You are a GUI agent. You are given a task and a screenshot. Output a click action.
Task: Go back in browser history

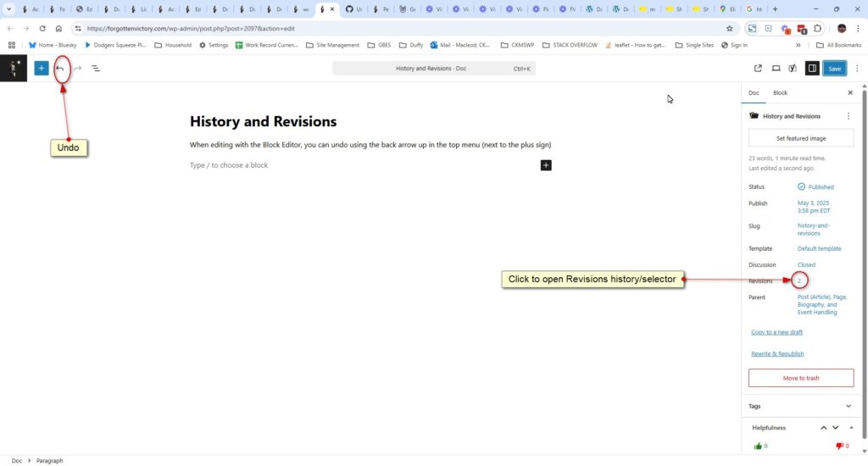point(10,28)
